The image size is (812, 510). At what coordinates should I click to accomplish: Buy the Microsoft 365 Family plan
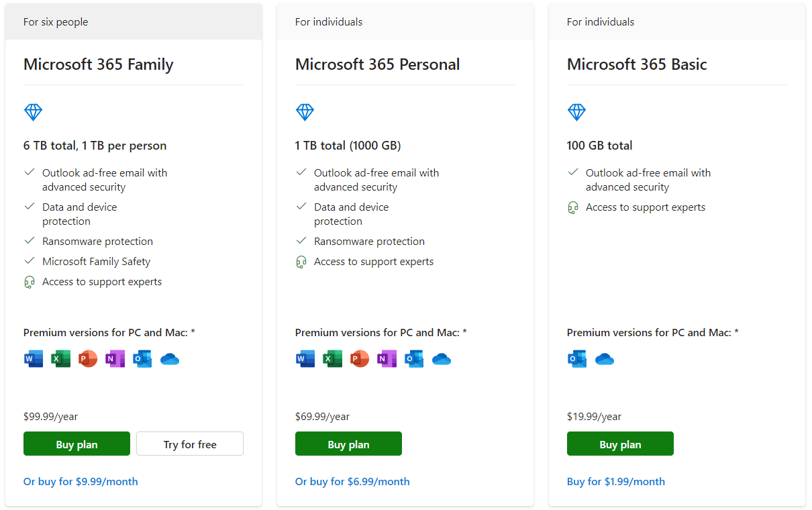tap(77, 444)
